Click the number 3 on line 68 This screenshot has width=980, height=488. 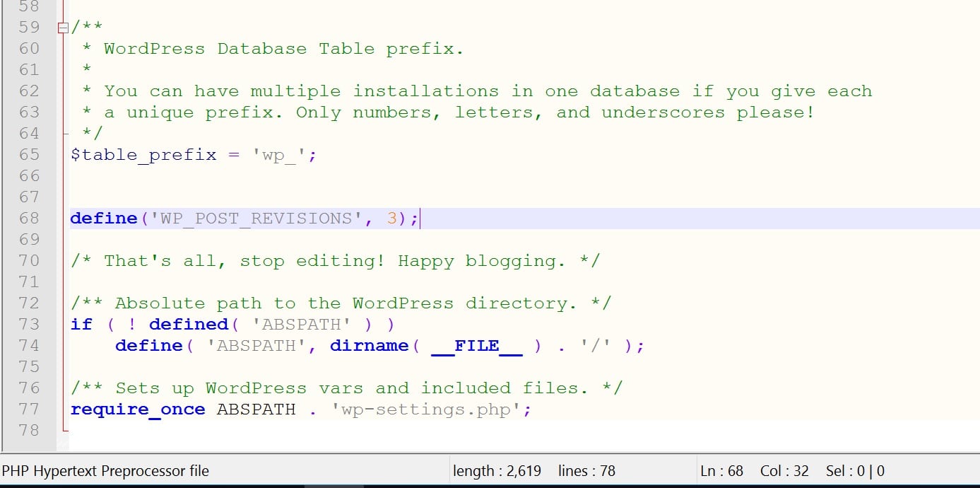pos(390,218)
